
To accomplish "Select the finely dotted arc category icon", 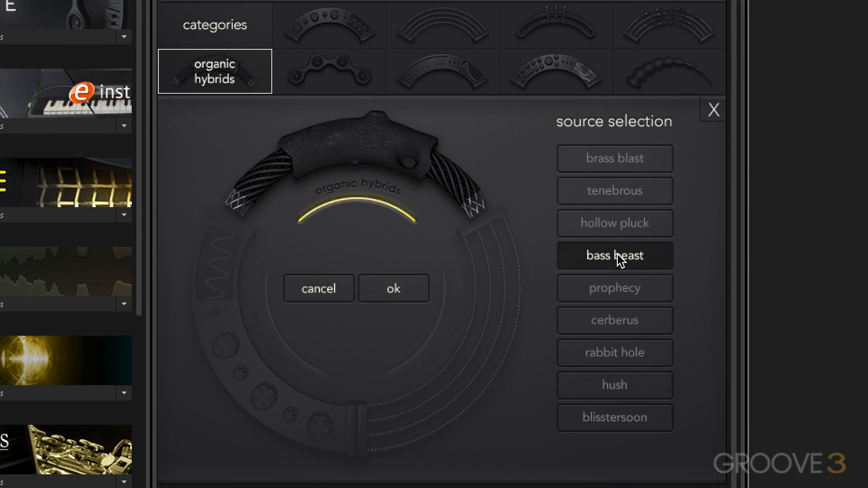I will point(669,25).
